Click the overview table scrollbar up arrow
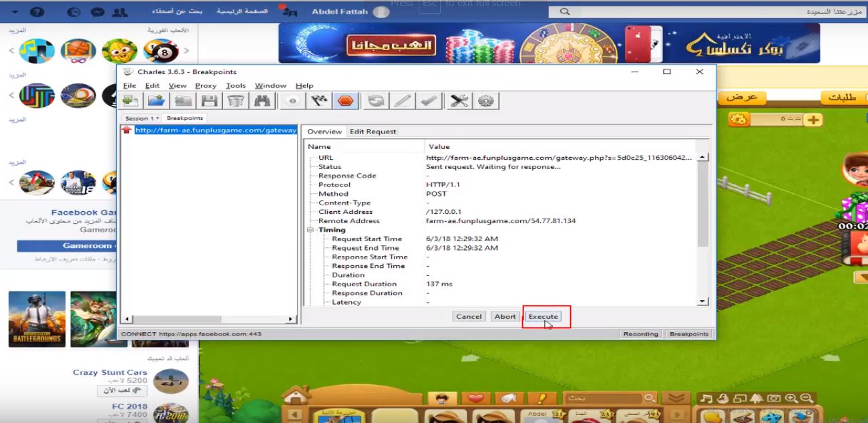The image size is (868, 423). [702, 157]
